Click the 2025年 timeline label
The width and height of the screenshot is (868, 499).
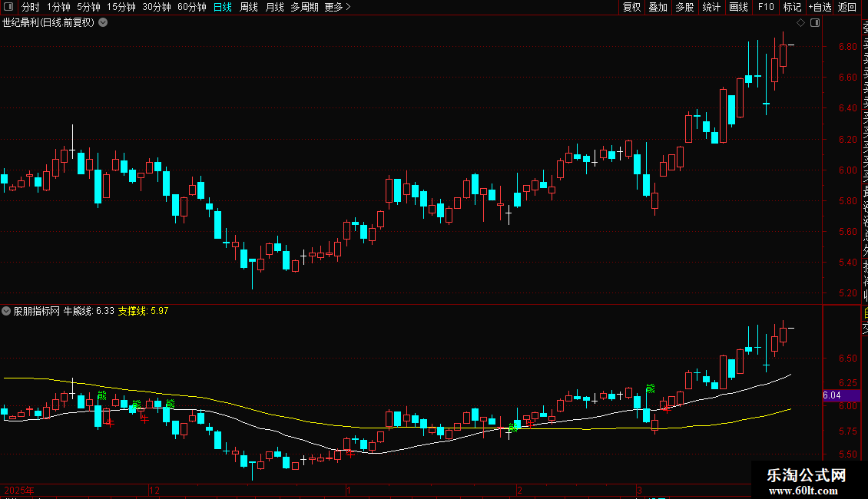pos(19,491)
